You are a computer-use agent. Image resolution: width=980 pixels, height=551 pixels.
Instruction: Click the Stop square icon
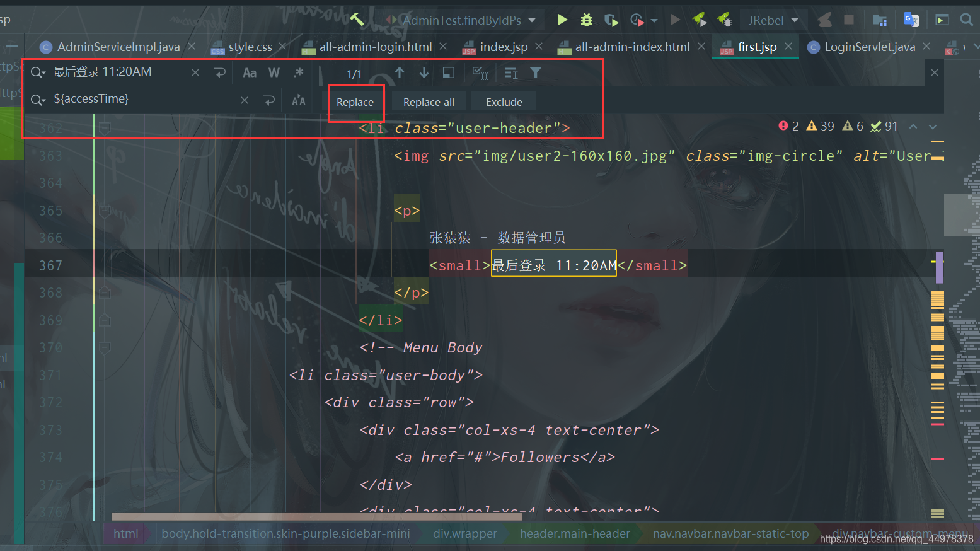pos(849,20)
